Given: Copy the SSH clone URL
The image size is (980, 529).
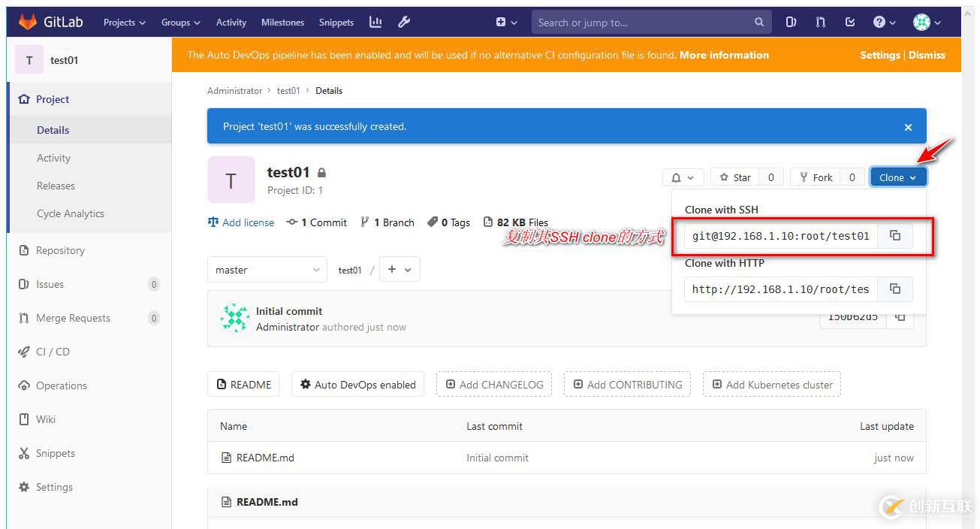Looking at the screenshot, I should tap(895, 236).
